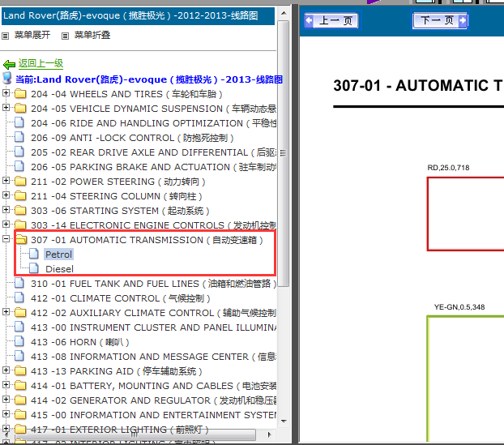Click 菜单折叠 to collapse all menus
This screenshot has width=504, height=445.
[92, 35]
